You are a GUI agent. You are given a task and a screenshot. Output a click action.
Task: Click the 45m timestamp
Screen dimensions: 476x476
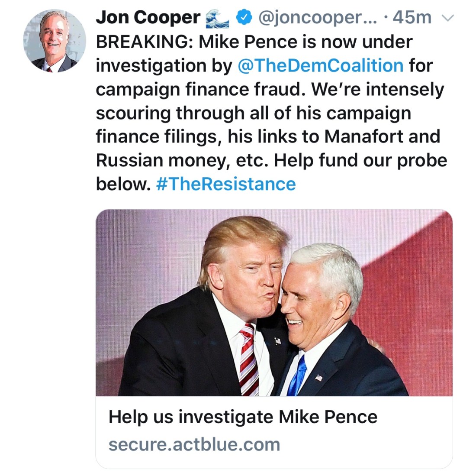click(x=412, y=18)
